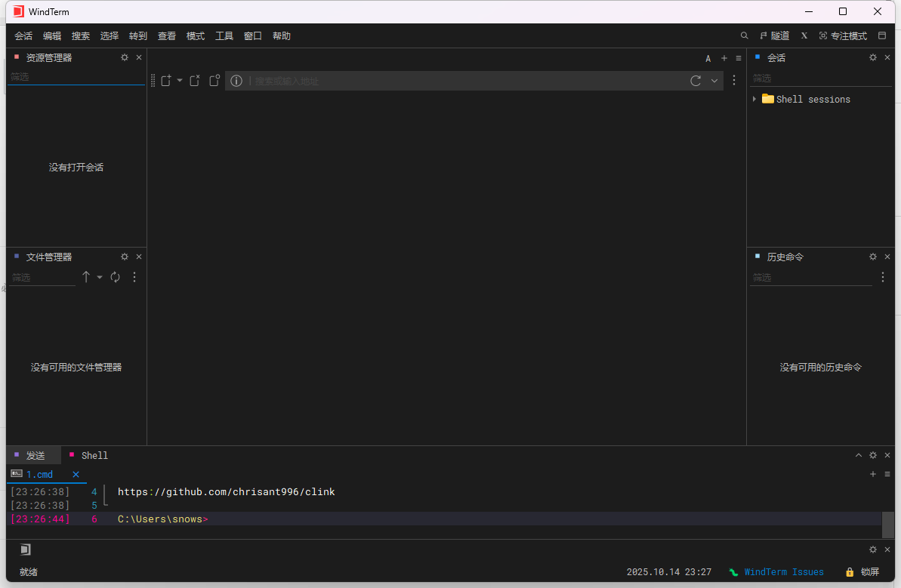Switch to the Shell tab
The height and width of the screenshot is (588, 901).
(94, 455)
